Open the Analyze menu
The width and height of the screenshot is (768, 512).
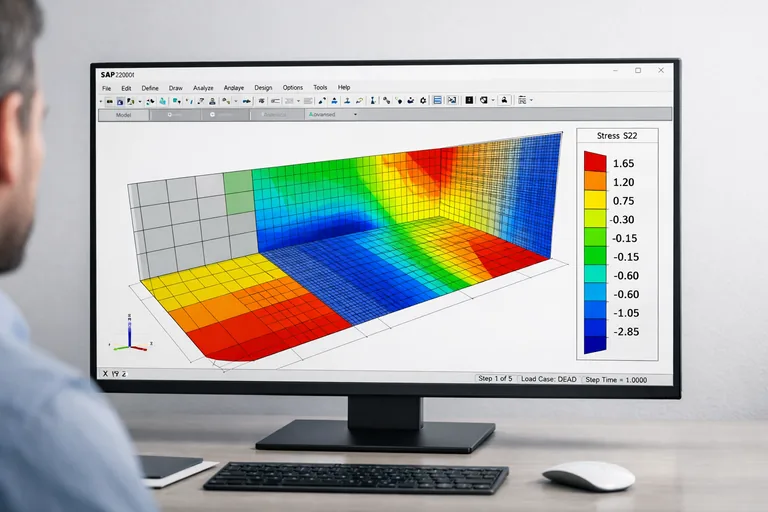coord(203,88)
